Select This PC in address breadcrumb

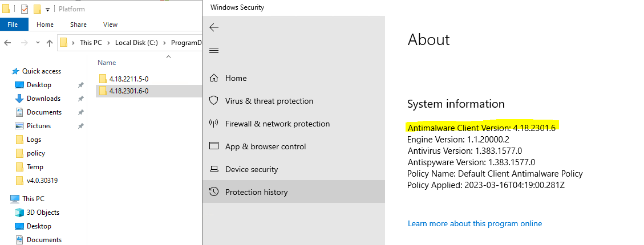[x=91, y=43]
